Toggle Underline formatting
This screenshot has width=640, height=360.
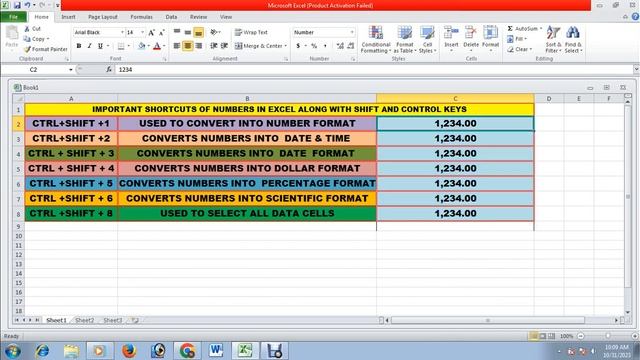[x=100, y=46]
